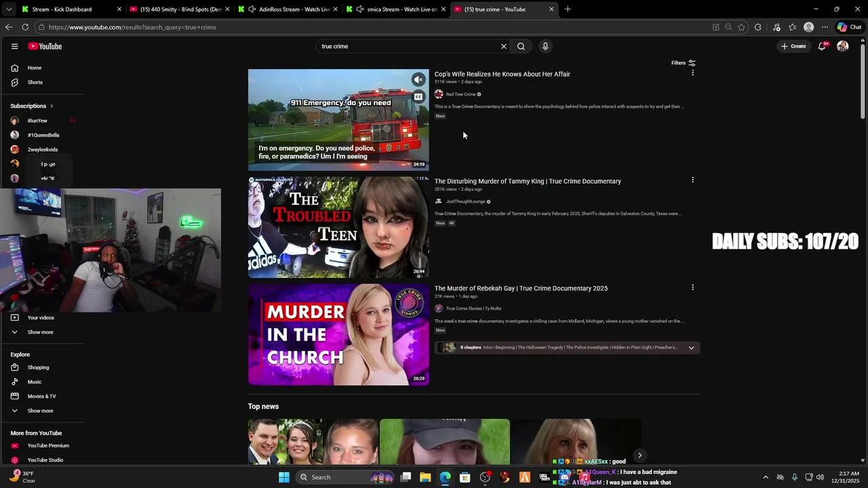The height and width of the screenshot is (488, 868).
Task: Open the Windows Start menu
Action: tap(284, 477)
